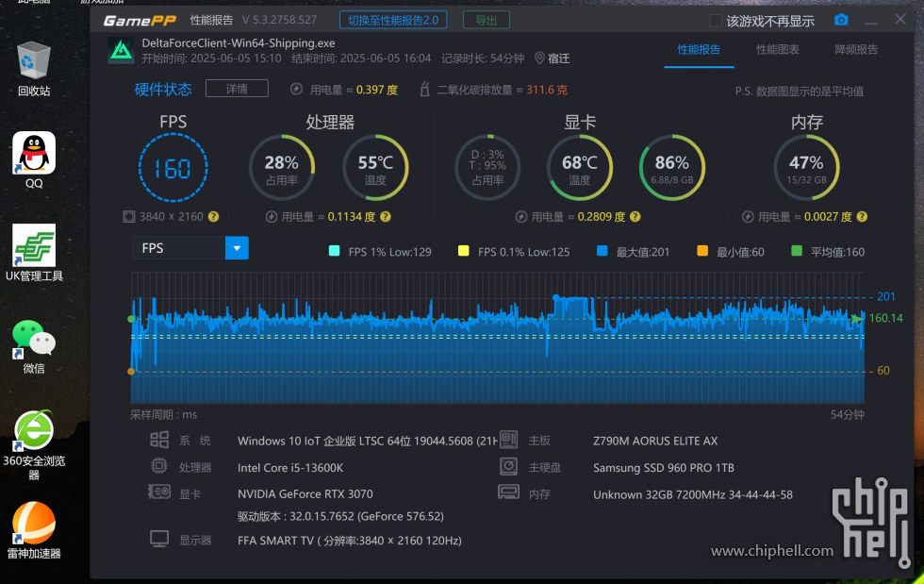Click the system Windows icon in hardware list

159,440
